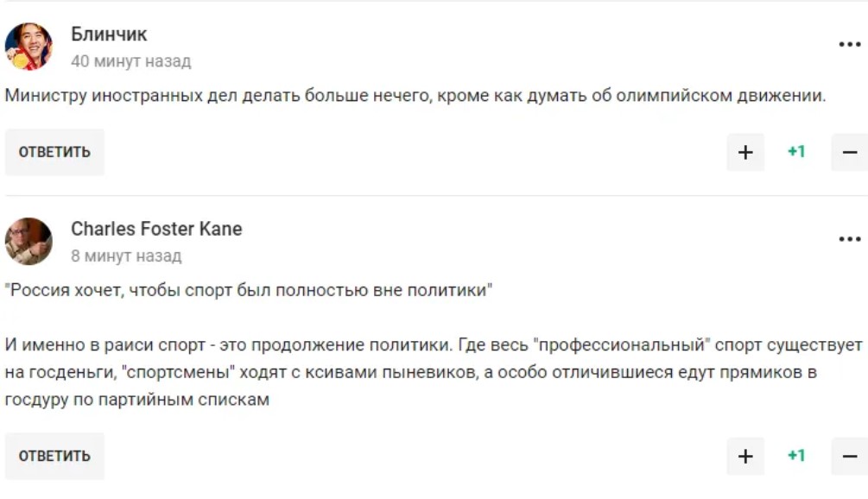Click the +1 rating on Блинчик's comment

click(x=796, y=153)
